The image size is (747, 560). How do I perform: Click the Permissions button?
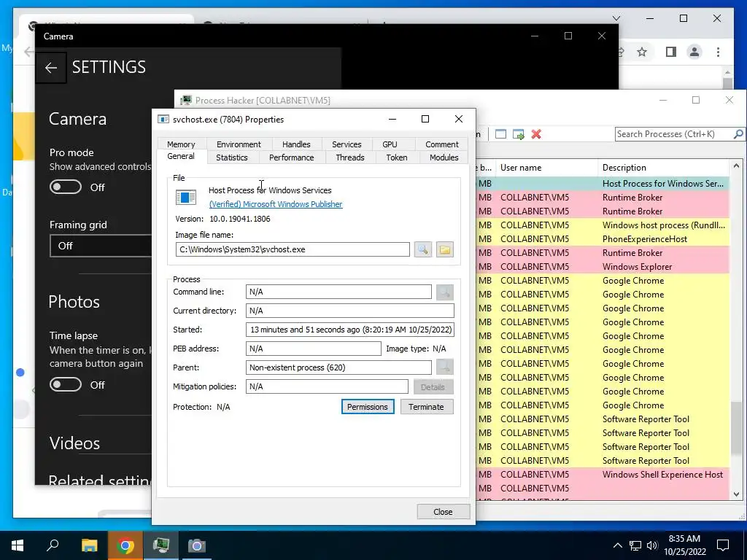pyautogui.click(x=368, y=407)
